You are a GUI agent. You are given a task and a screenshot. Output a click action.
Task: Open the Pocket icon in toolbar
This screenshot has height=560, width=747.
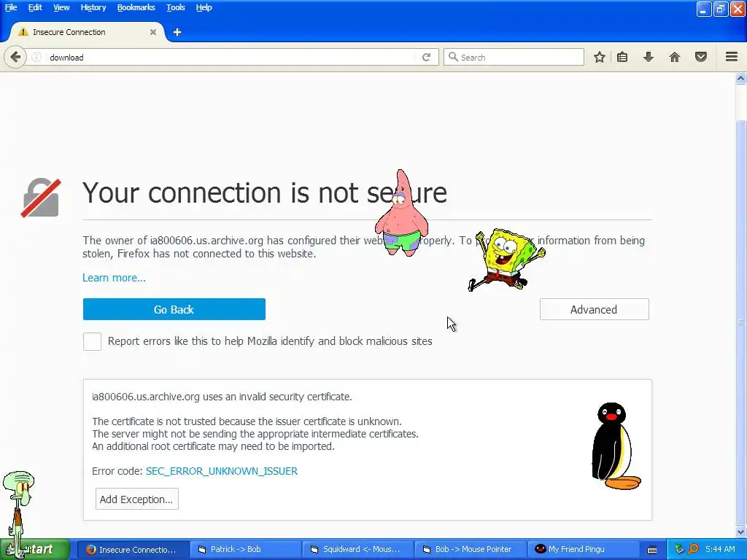pyautogui.click(x=701, y=57)
